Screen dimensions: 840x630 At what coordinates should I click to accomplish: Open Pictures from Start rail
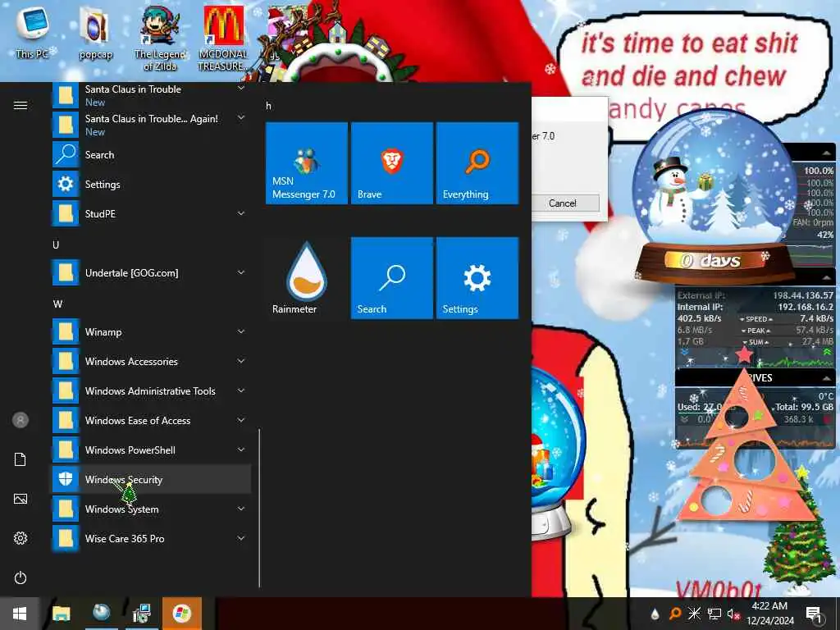tap(21, 499)
